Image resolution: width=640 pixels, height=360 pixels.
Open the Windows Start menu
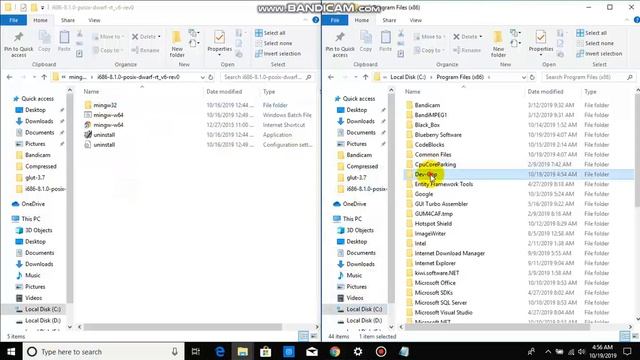point(11,351)
